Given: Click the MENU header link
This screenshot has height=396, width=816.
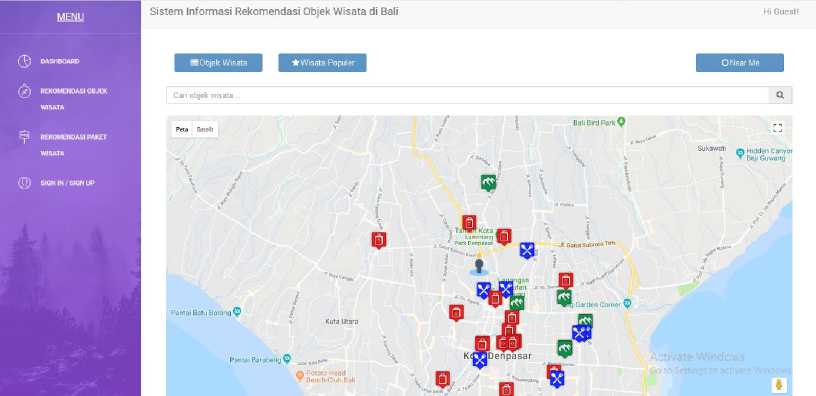Looking at the screenshot, I should 70,17.
